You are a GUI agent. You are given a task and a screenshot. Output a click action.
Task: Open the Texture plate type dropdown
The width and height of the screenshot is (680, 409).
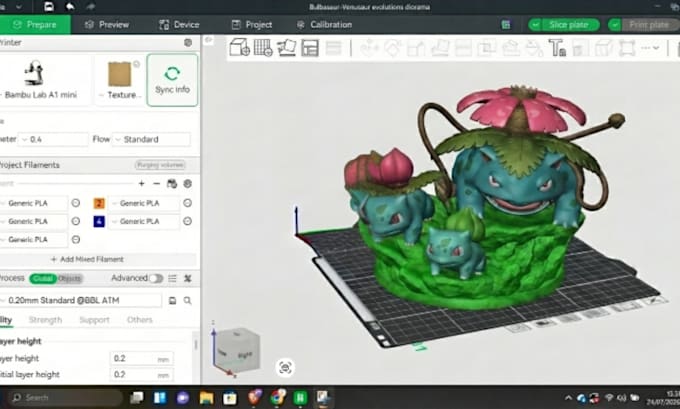[120, 95]
